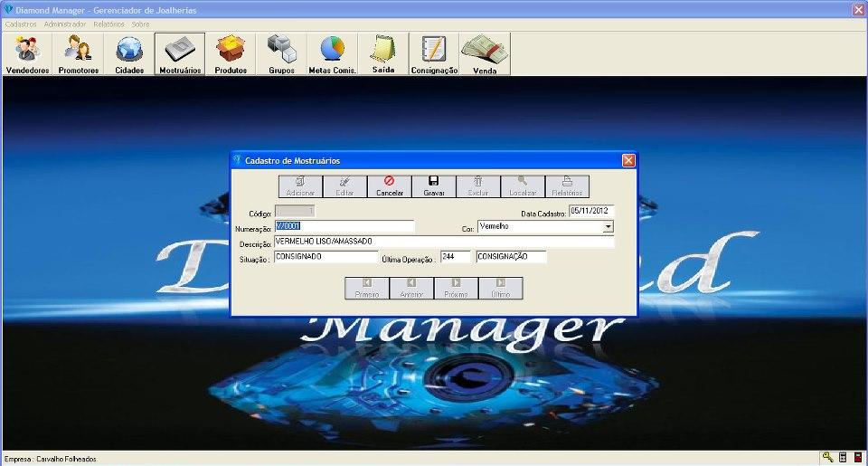The height and width of the screenshot is (466, 868).
Task: Click the Data Cadastro date field
Action: click(x=590, y=212)
